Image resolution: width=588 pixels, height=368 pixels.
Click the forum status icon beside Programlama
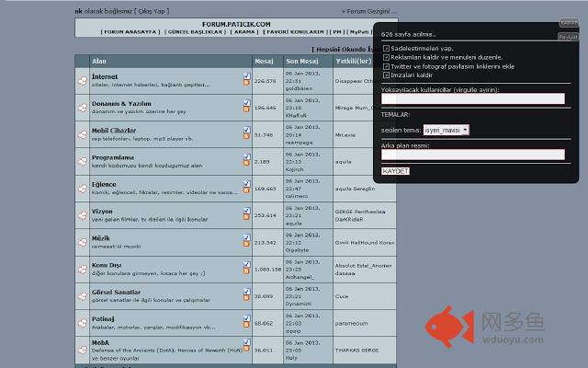[x=83, y=162]
